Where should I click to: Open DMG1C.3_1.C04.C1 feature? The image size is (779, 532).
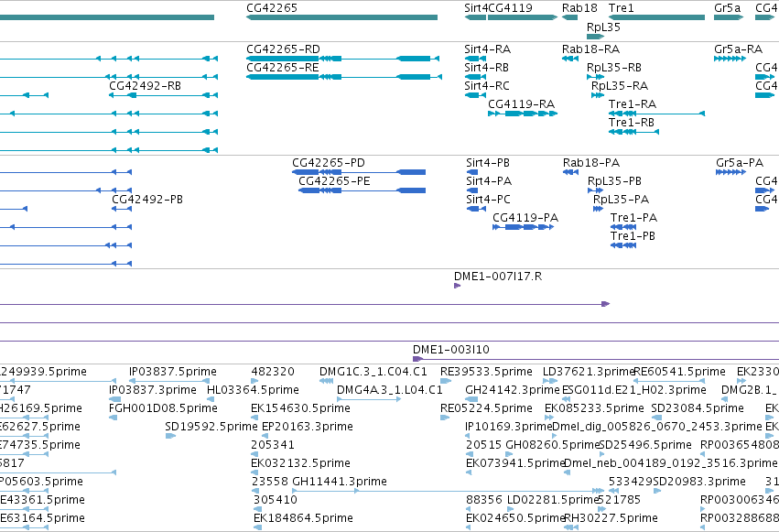(327, 381)
